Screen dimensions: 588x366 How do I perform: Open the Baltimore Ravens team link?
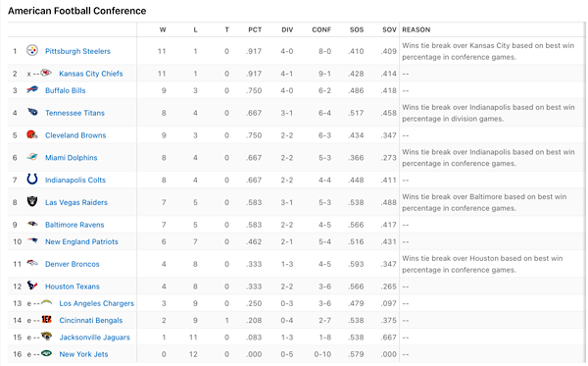point(74,225)
